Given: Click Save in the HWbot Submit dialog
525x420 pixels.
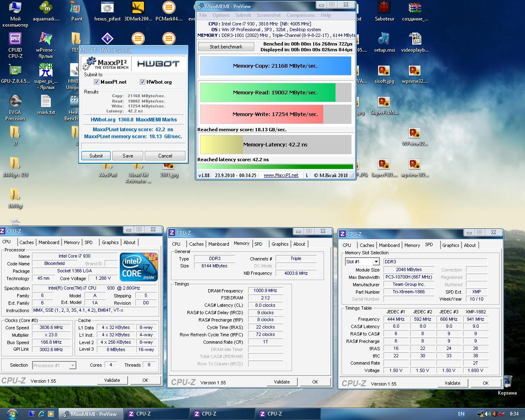Looking at the screenshot, I should pos(128,156).
